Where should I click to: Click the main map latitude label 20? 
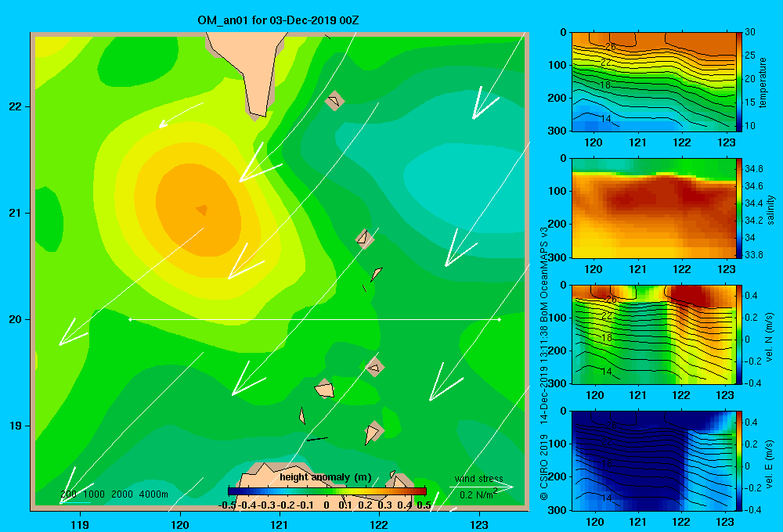point(16,319)
